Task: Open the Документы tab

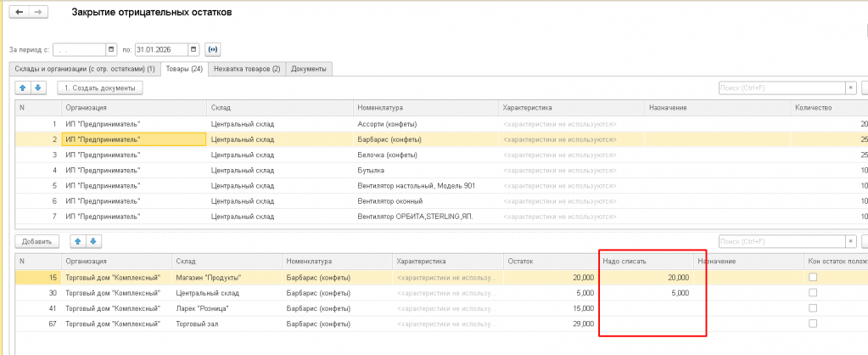Action: tap(309, 68)
